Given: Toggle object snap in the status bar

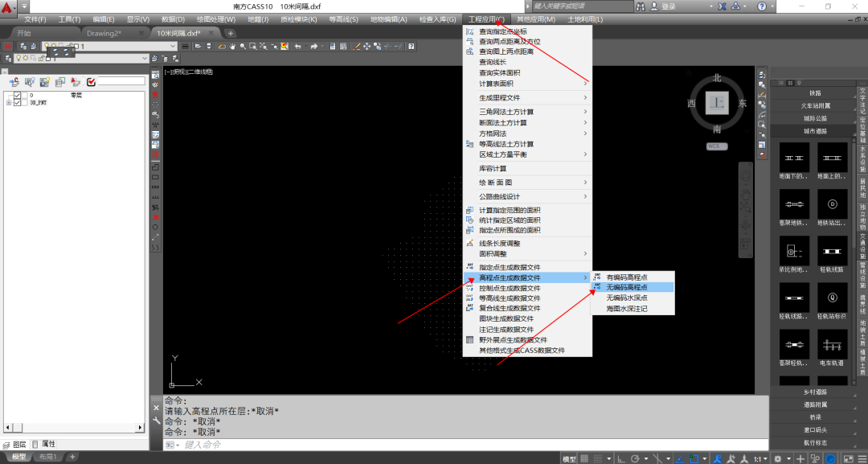Looking at the screenshot, I should [694, 458].
